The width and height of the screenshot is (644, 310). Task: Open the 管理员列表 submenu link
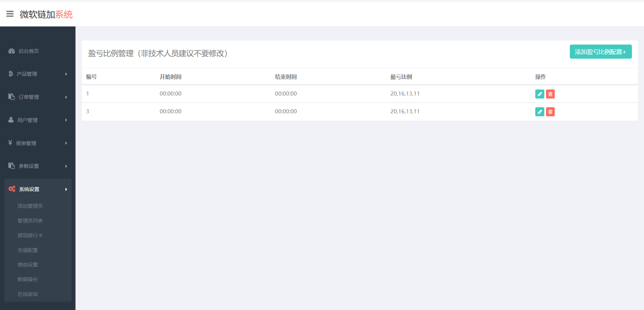[x=30, y=221]
